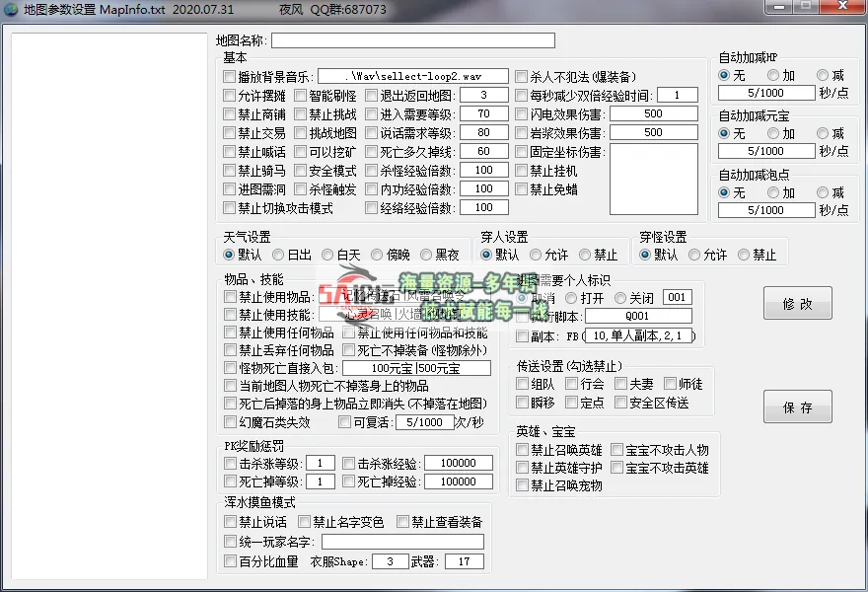Toggle 幻魔石类失效 checkbox
The width and height of the screenshot is (868, 592).
click(x=230, y=422)
